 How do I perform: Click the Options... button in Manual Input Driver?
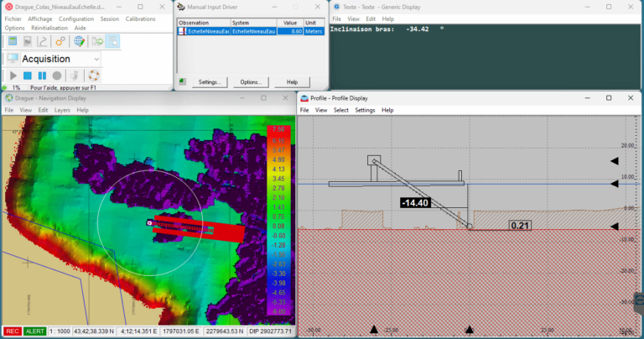click(x=249, y=82)
